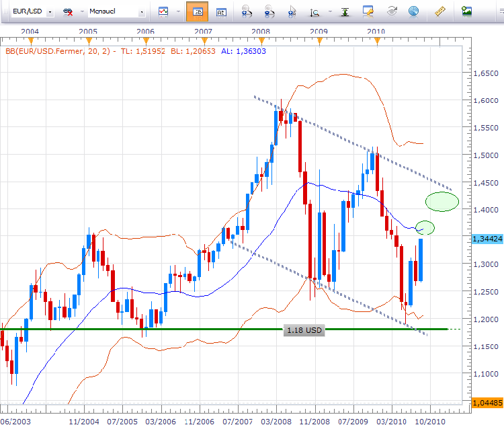Viewport: 504px width, 425px height.
Task: Toggle the highlighted orange BB panel button
Action: coord(197,11)
